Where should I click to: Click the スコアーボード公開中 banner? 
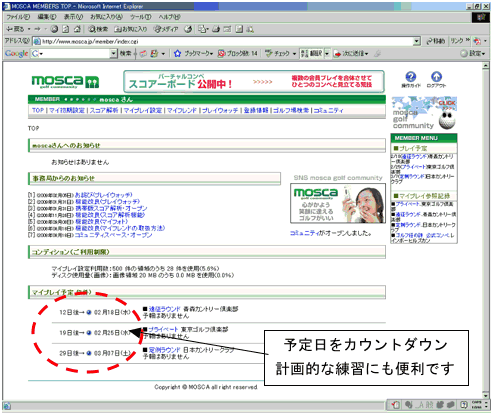[x=254, y=81]
